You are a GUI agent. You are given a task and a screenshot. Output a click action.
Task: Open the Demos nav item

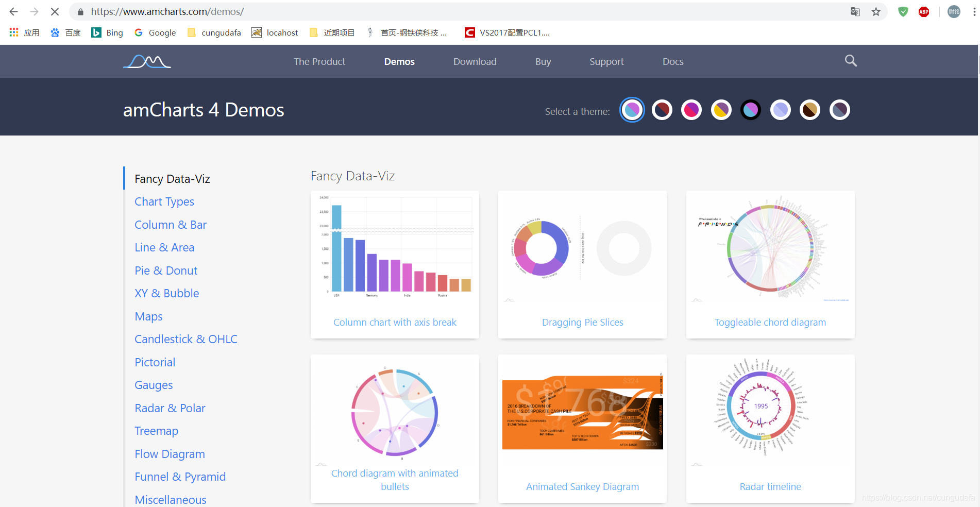tap(399, 61)
